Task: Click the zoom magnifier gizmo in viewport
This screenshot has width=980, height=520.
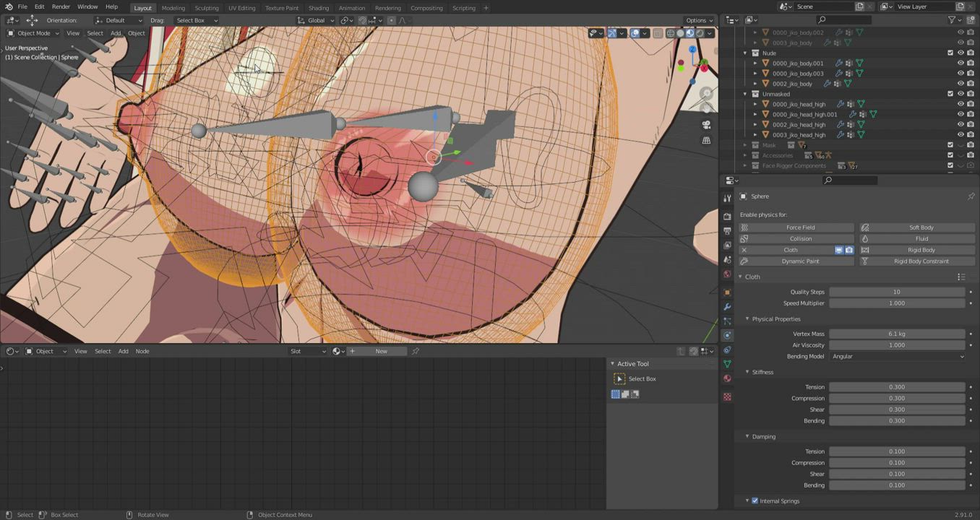Action: click(707, 94)
